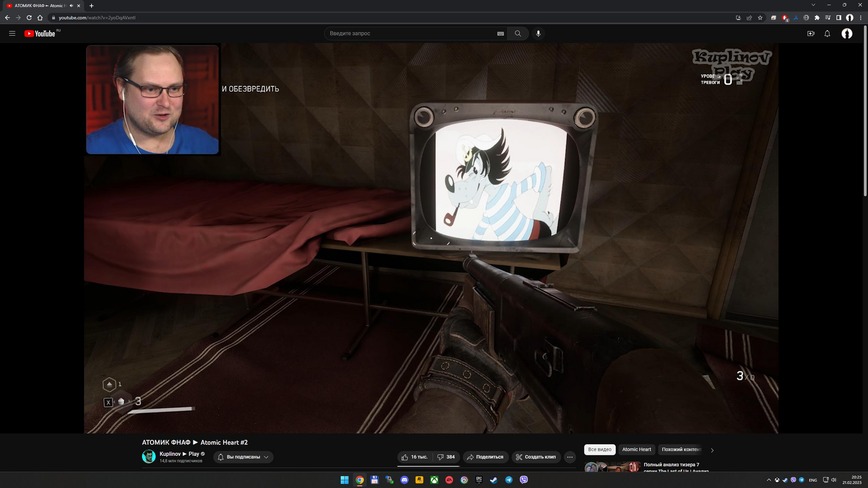Click the Поделиться share button
The height and width of the screenshot is (488, 868).
click(485, 457)
